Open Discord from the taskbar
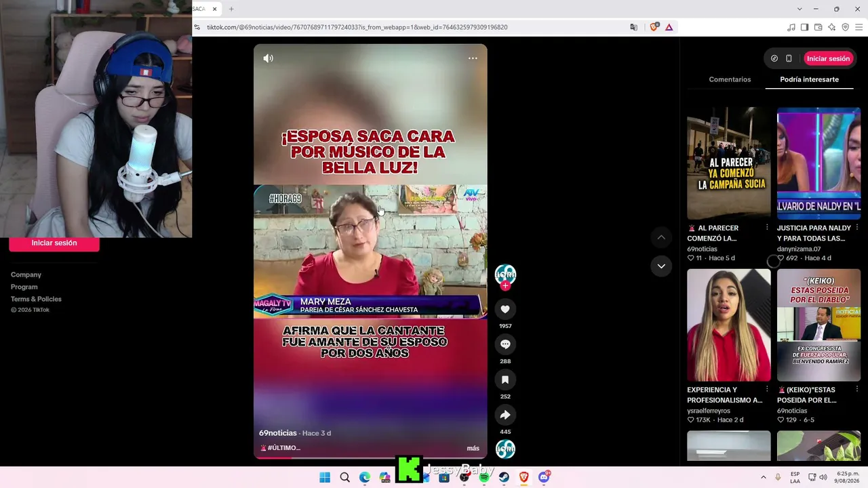 click(544, 477)
